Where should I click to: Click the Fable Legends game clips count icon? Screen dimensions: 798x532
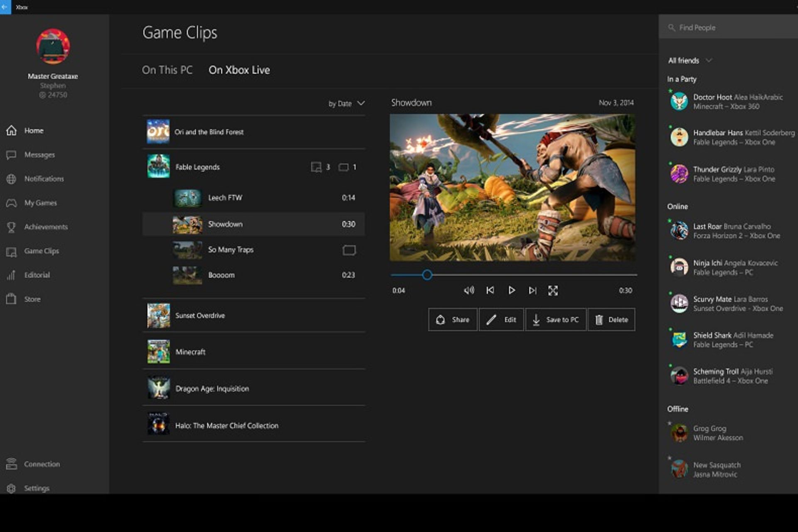point(316,167)
